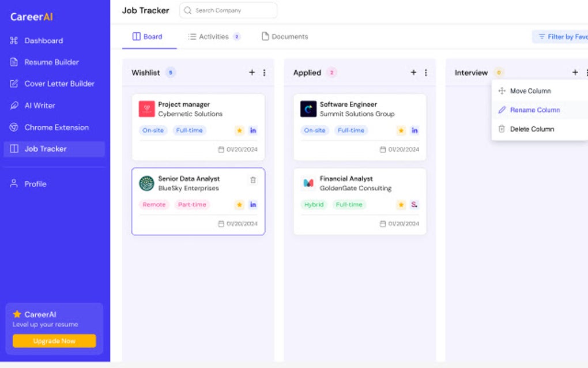Toggle the favorite star on Project manager card
This screenshot has height=368, width=588.
pyautogui.click(x=239, y=130)
